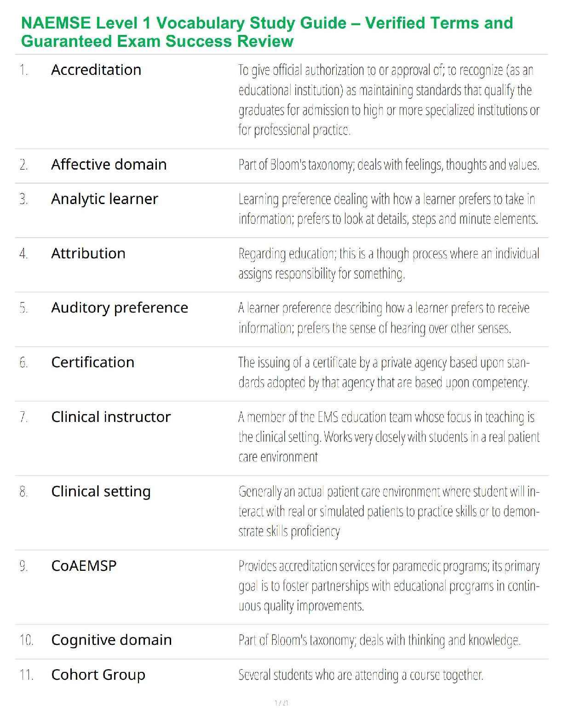Click the CoAEMSP definition text
Viewport: 563px width, 728px height.
pos(389,586)
